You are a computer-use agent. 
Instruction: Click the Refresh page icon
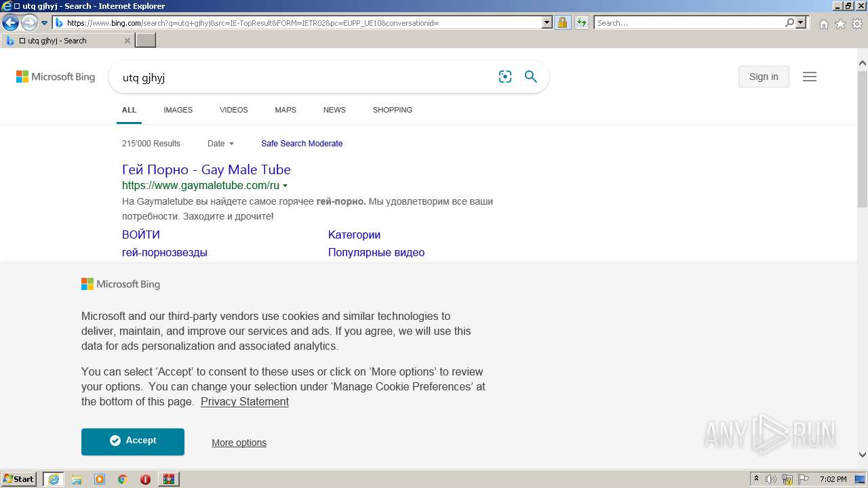pos(582,23)
